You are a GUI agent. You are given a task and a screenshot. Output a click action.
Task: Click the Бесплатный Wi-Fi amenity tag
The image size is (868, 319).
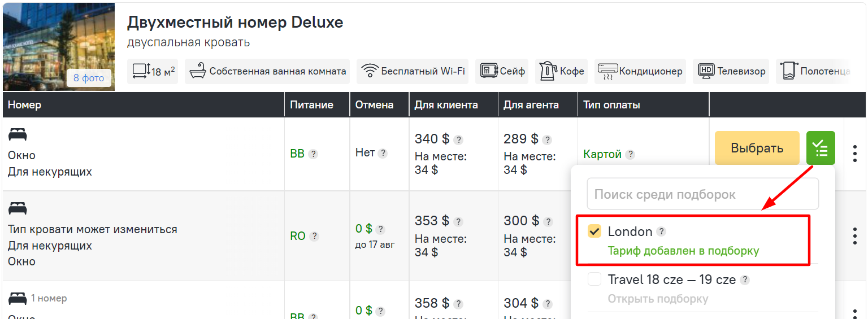pyautogui.click(x=413, y=72)
